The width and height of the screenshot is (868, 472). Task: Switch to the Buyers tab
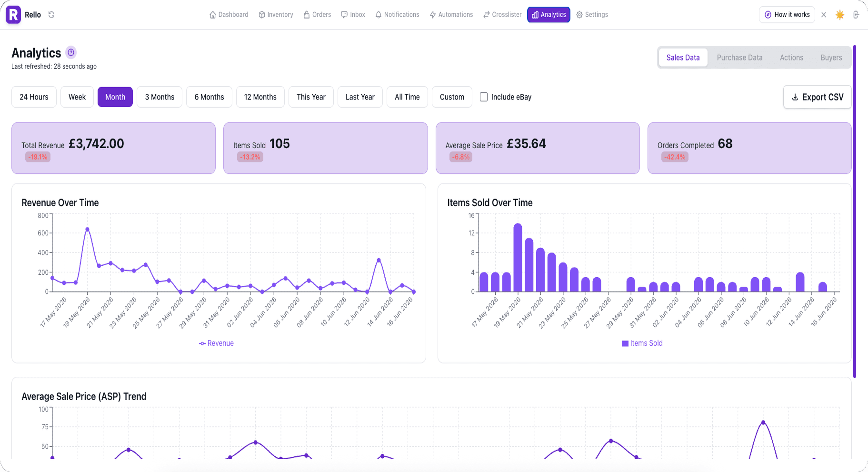coord(831,58)
